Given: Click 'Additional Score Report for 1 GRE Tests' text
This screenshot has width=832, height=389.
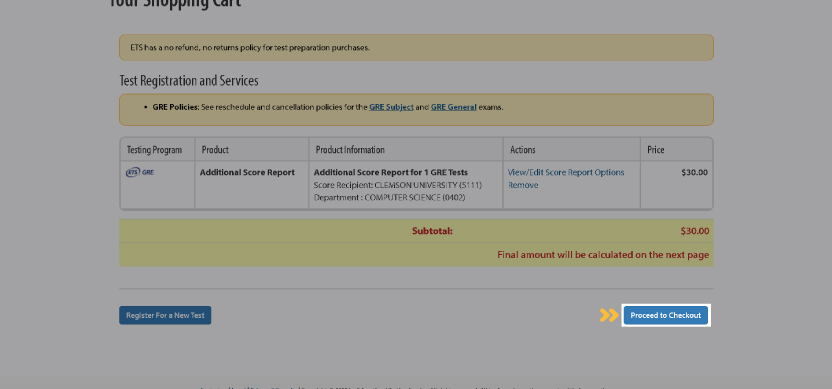Looking at the screenshot, I should click(391, 172).
